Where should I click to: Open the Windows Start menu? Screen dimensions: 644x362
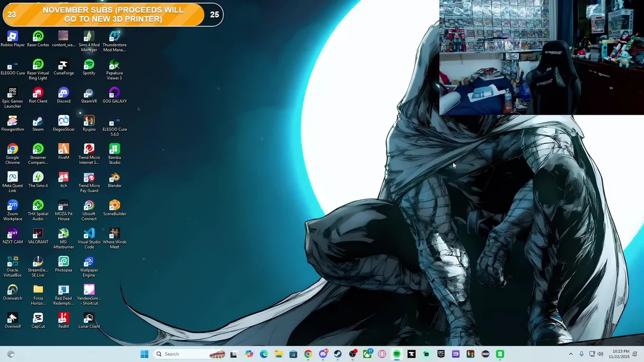pyautogui.click(x=144, y=354)
